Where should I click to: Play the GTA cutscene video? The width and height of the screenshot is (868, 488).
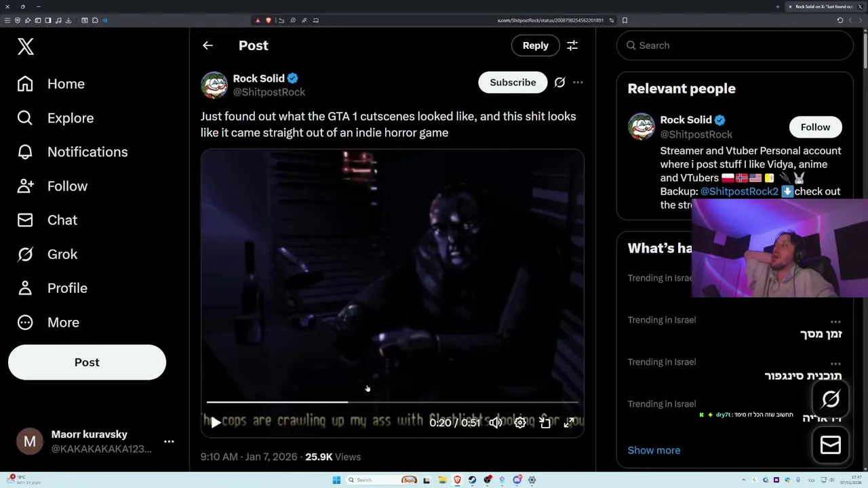pyautogui.click(x=215, y=423)
